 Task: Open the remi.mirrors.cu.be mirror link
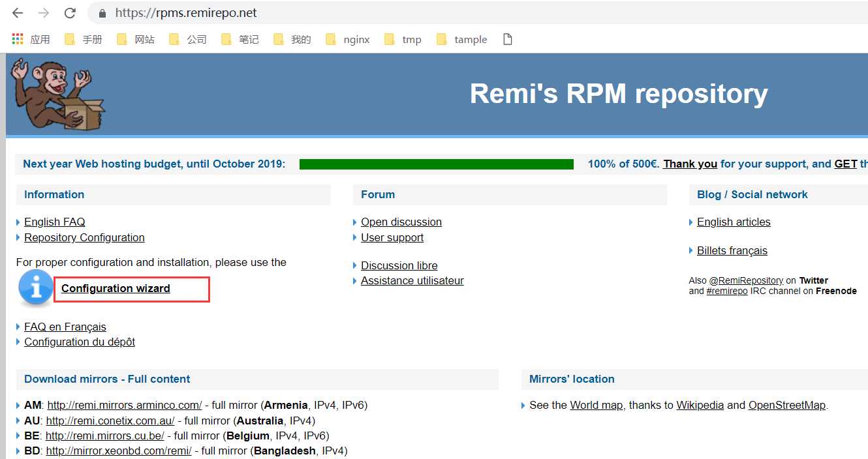pyautogui.click(x=104, y=436)
